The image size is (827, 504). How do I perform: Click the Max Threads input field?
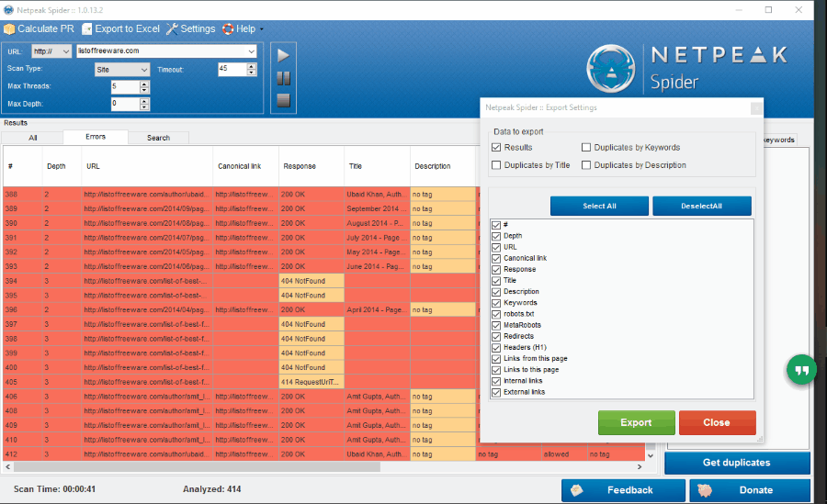[125, 87]
